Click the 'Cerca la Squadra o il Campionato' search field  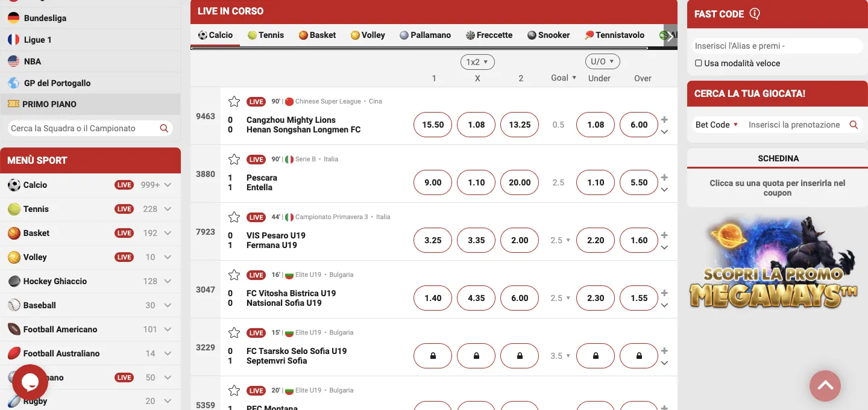click(84, 128)
